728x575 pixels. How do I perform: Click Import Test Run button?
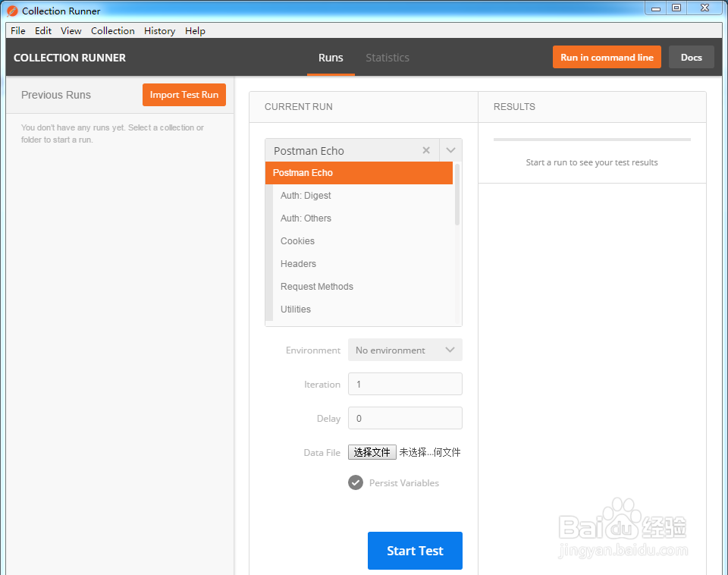[x=184, y=95]
